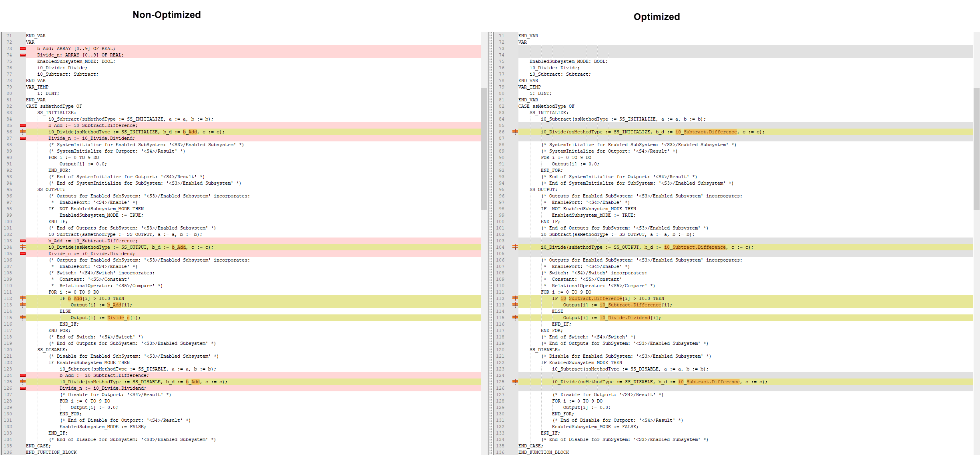The image size is (980, 455).
Task: Click the red deletion marker on line 126
Action: click(23, 389)
